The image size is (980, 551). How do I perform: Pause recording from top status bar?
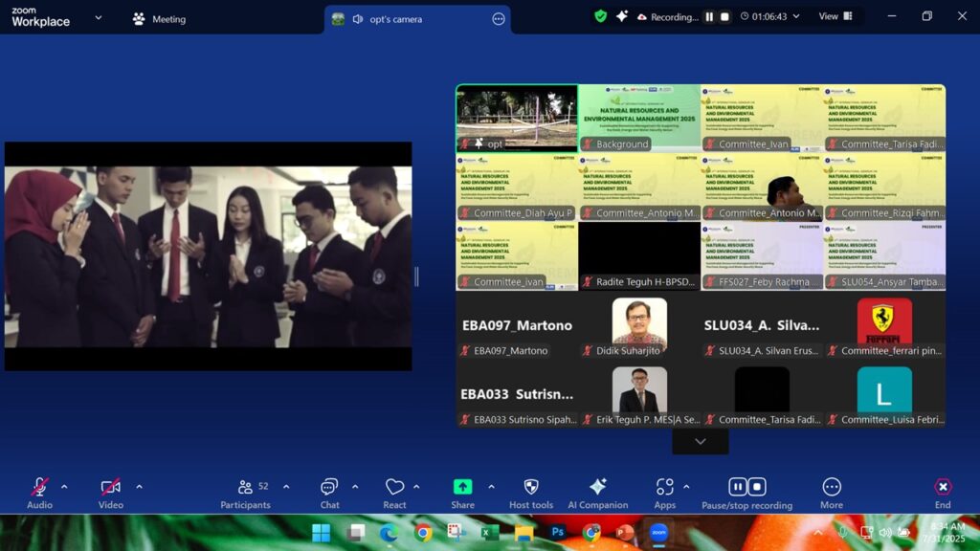[709, 17]
